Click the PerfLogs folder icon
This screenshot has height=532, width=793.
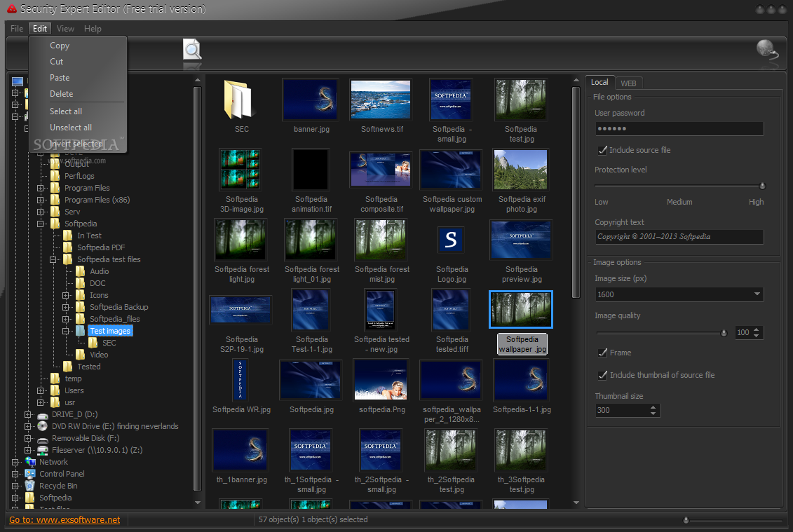tap(55, 176)
